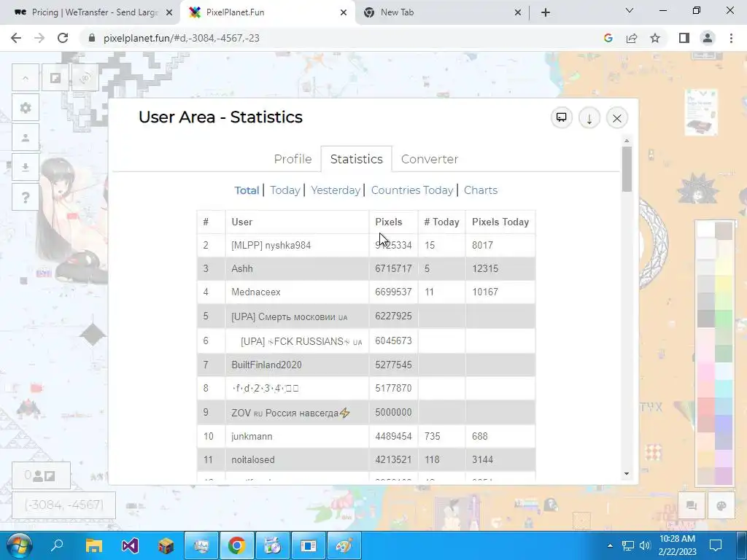Click scrollbar down arrow in dialog
The image size is (747, 560).
pos(627,474)
